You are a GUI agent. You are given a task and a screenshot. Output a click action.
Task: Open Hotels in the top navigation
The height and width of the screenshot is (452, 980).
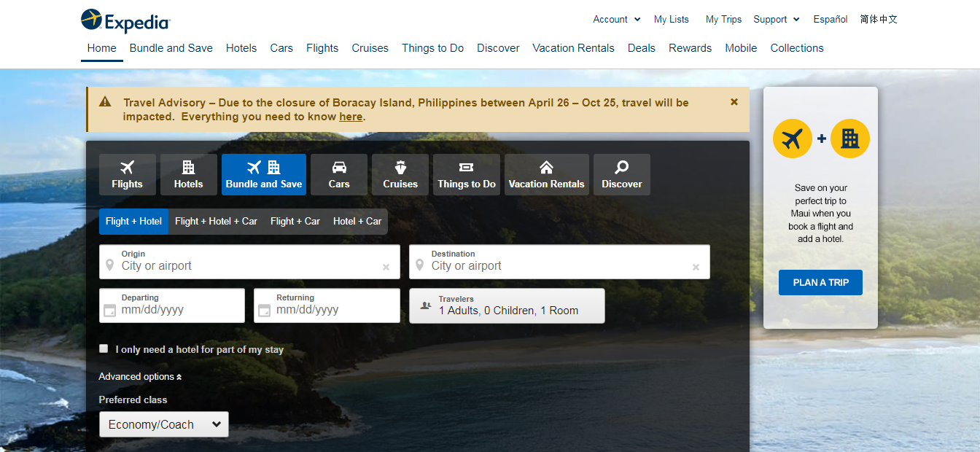tap(241, 48)
